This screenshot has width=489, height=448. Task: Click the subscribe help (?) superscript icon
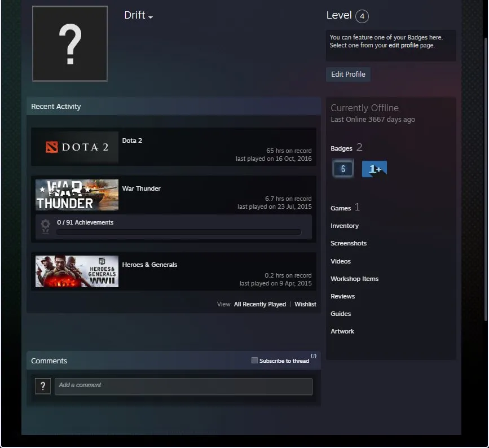point(314,356)
